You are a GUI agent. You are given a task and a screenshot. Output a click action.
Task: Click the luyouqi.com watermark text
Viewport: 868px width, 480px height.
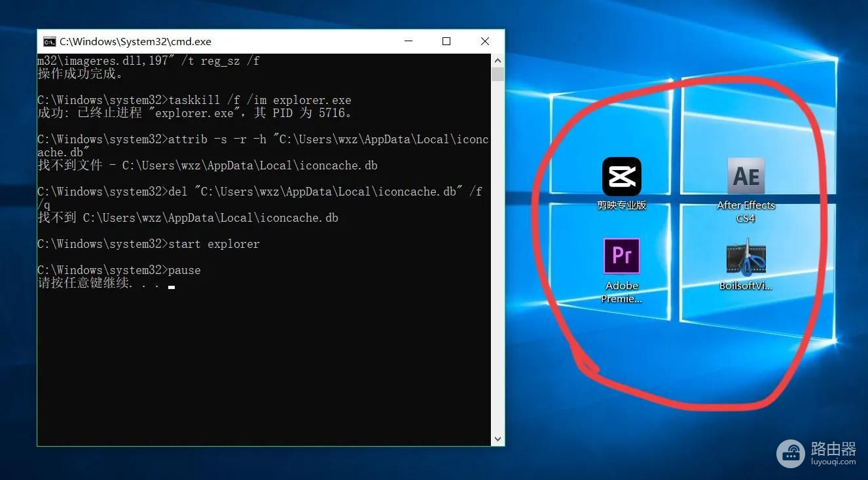point(833,462)
